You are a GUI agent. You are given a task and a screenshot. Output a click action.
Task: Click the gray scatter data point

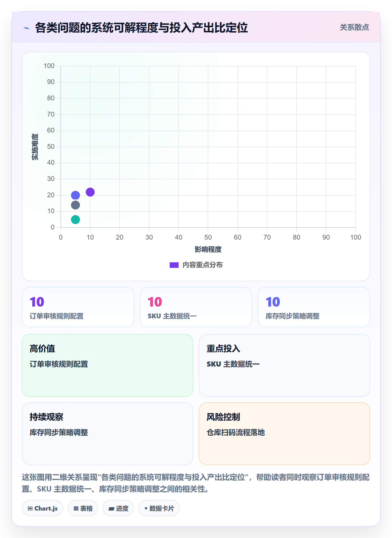75,205
